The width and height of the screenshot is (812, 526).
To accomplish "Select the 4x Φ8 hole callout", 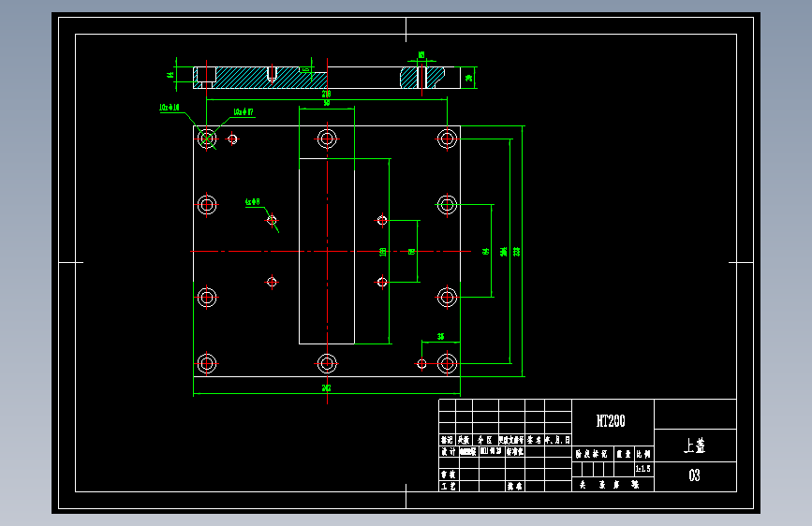I will click(253, 202).
